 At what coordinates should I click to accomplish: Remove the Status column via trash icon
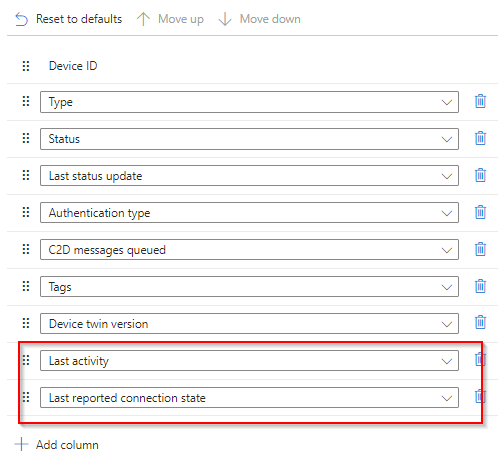[480, 138]
